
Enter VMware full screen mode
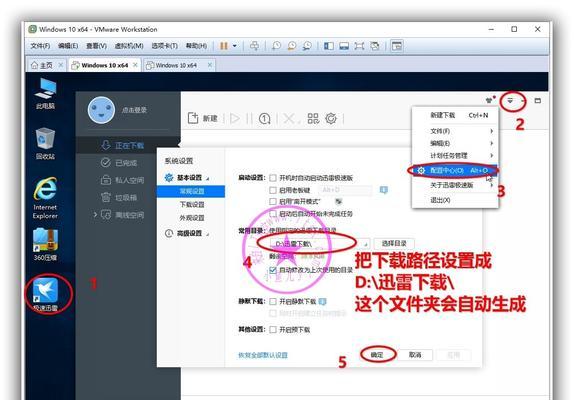click(359, 46)
